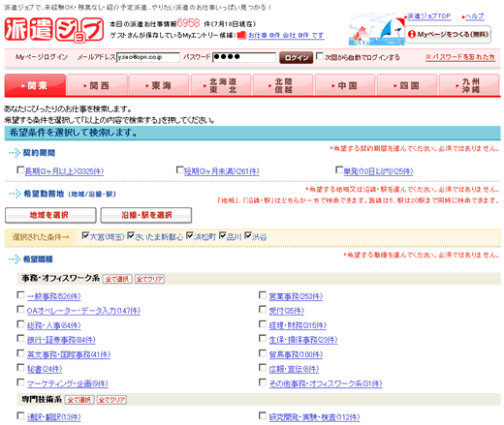The width and height of the screenshot is (504, 425).
Task: Open the ヘルプ link
Action: (x=475, y=16)
